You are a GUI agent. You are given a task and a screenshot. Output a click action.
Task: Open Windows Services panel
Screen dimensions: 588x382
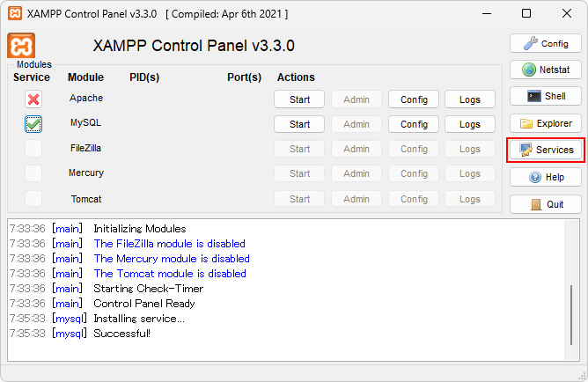546,150
